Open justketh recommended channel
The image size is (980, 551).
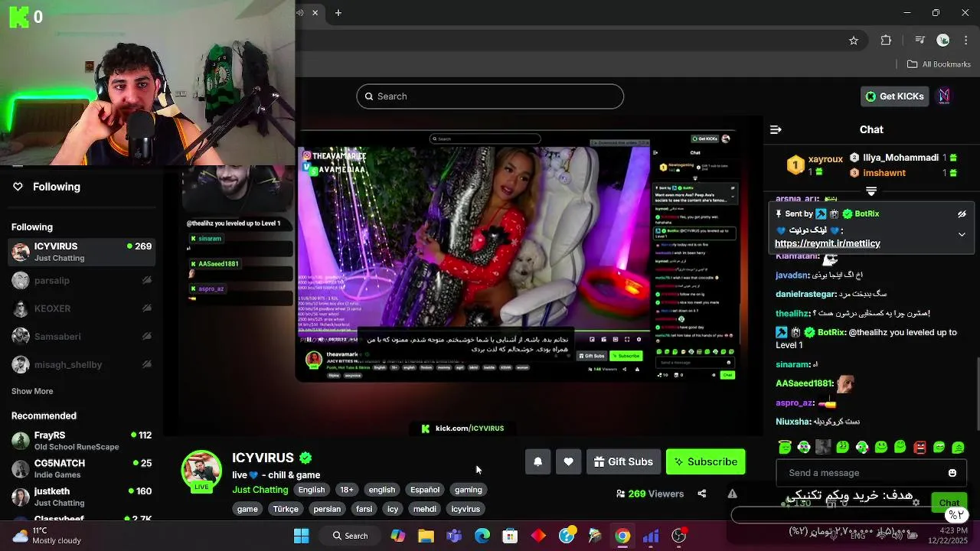(x=82, y=497)
